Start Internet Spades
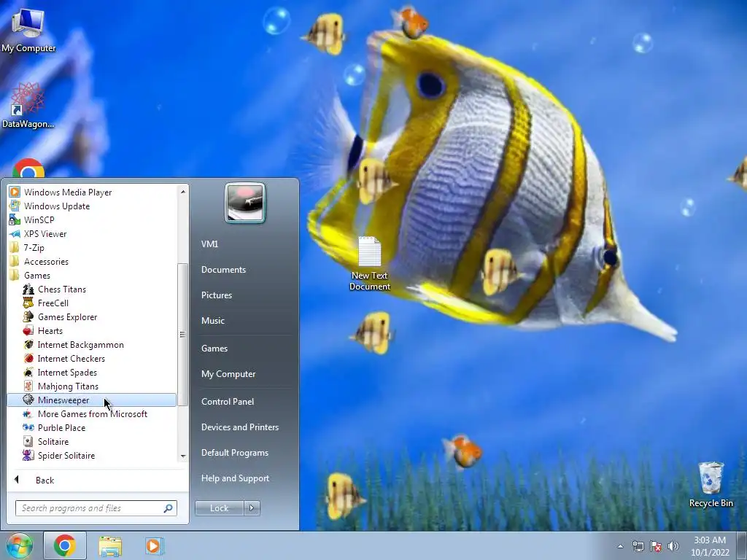Image resolution: width=747 pixels, height=560 pixels. (92, 372)
